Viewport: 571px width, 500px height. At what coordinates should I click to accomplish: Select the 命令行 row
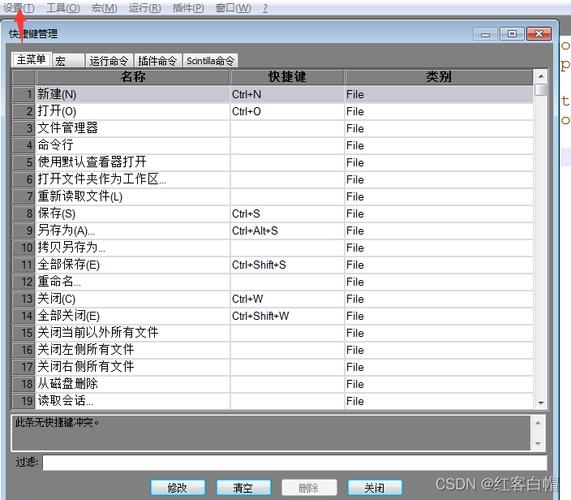(x=273, y=146)
